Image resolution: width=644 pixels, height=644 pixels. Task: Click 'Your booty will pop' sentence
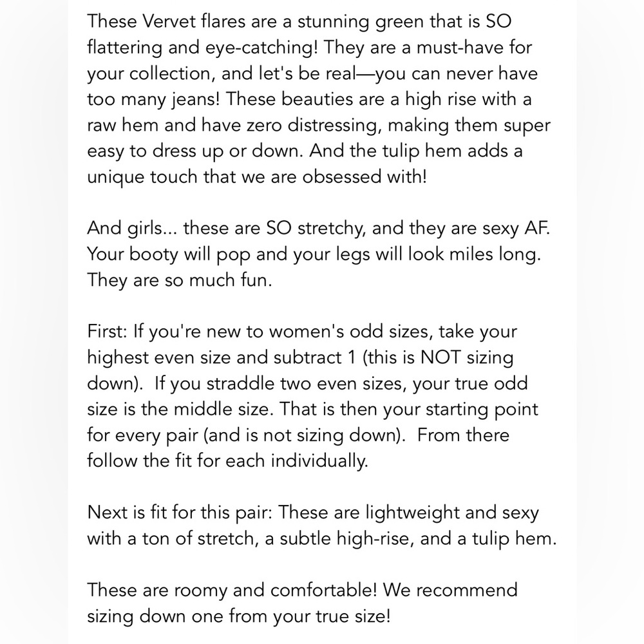pos(169,255)
